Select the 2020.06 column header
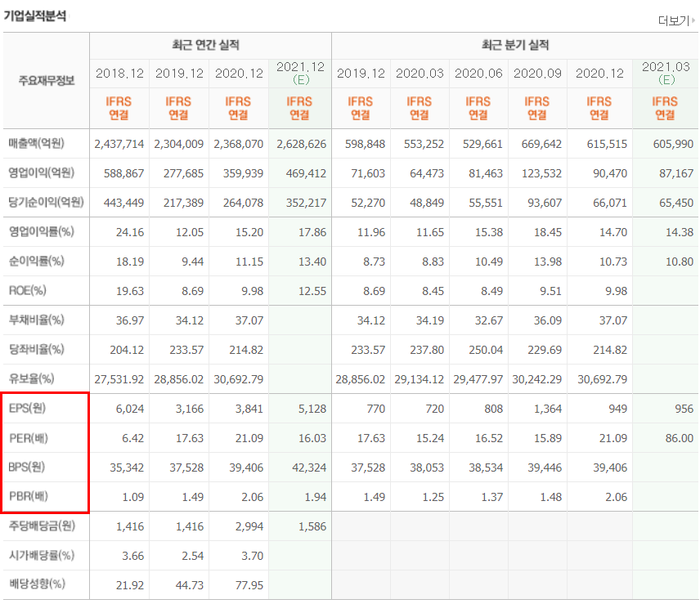This screenshot has height=604, width=700. tap(478, 74)
